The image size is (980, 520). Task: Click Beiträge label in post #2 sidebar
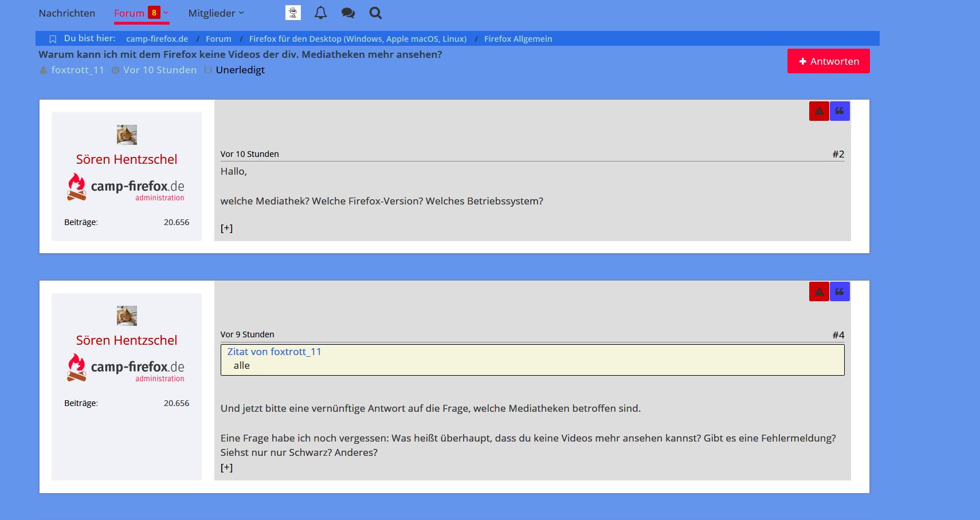[81, 222]
